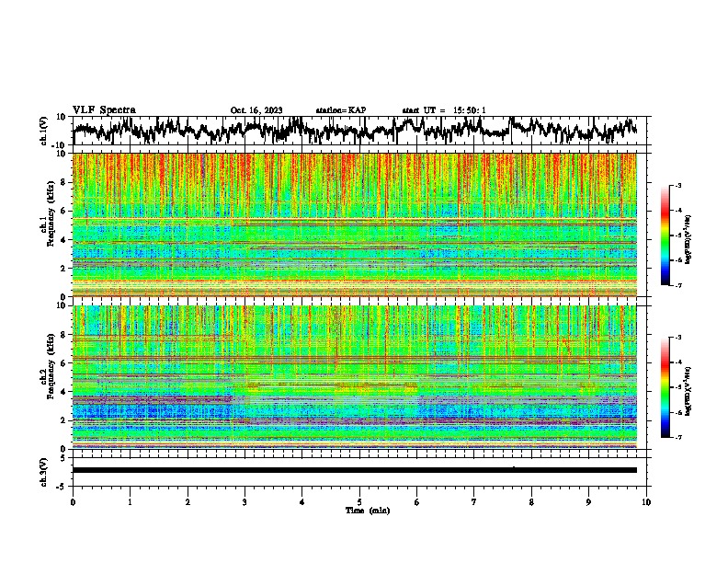Click time tick label '0' on x-axis

(x=73, y=502)
